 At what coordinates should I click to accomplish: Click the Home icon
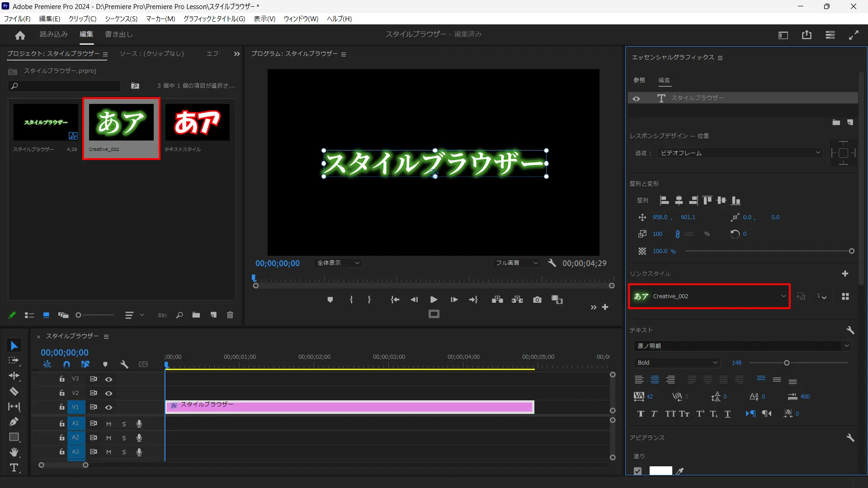pyautogui.click(x=20, y=35)
